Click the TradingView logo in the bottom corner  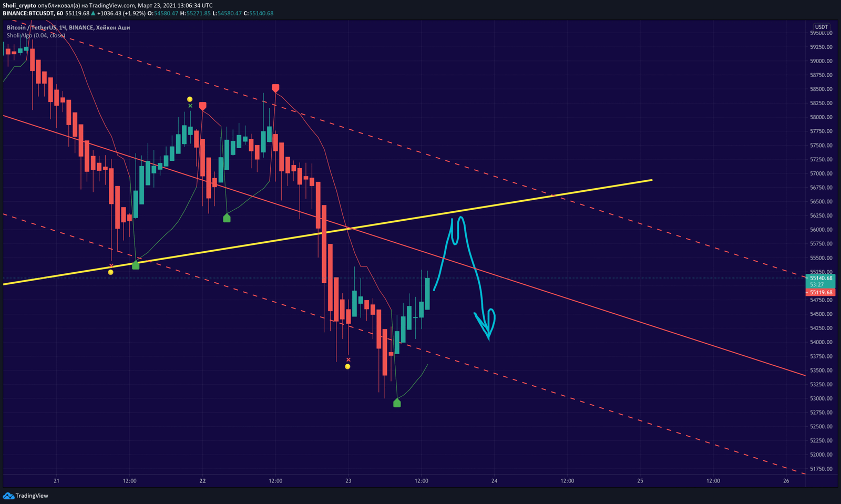click(x=26, y=496)
